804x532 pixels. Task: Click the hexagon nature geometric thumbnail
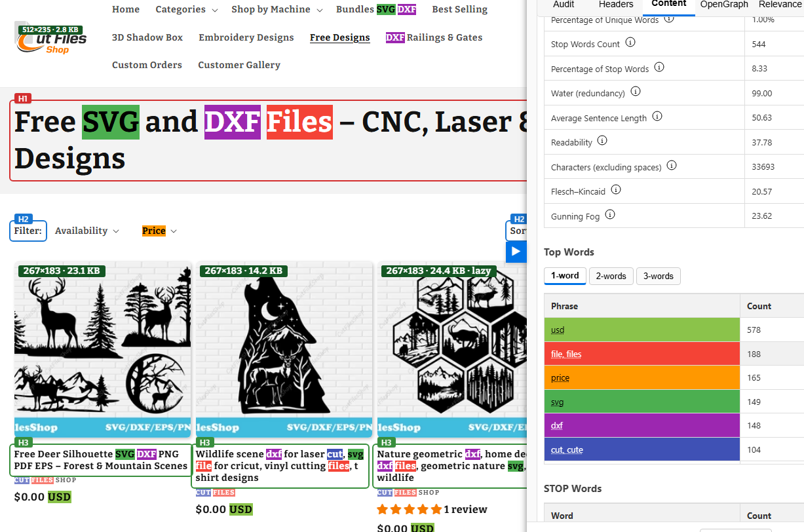tap(452, 349)
